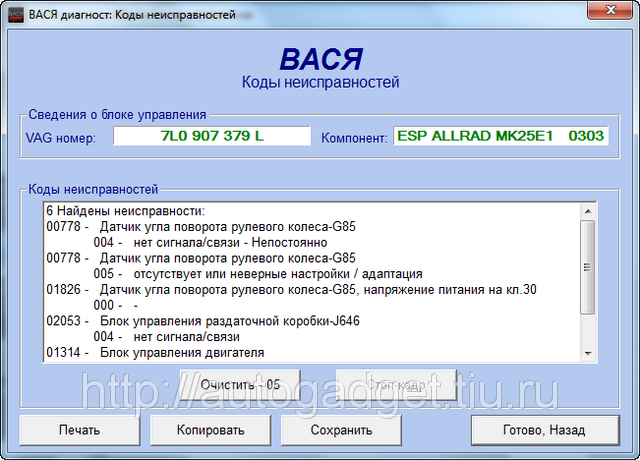The width and height of the screenshot is (640, 460).
Task: Click the VAG номер field 7L0 907 379 L
Action: (x=212, y=136)
